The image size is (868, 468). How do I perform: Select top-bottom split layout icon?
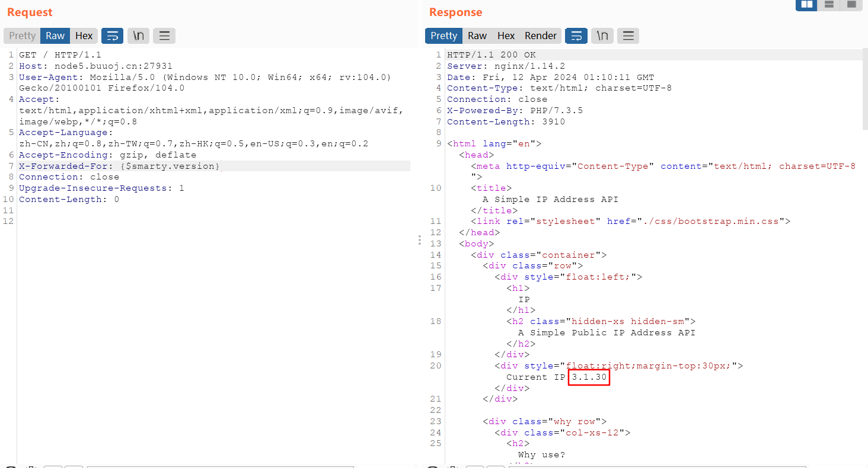[829, 5]
